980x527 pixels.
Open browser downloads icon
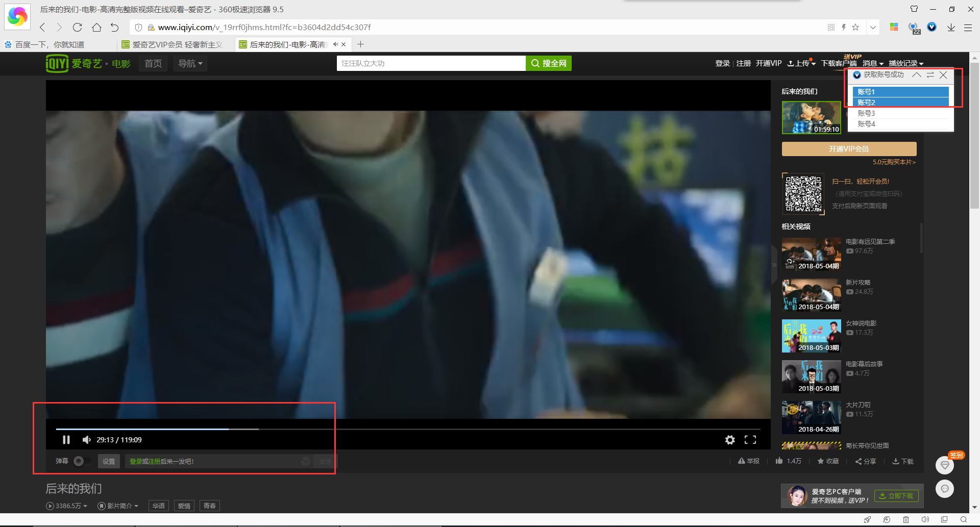[x=951, y=28]
